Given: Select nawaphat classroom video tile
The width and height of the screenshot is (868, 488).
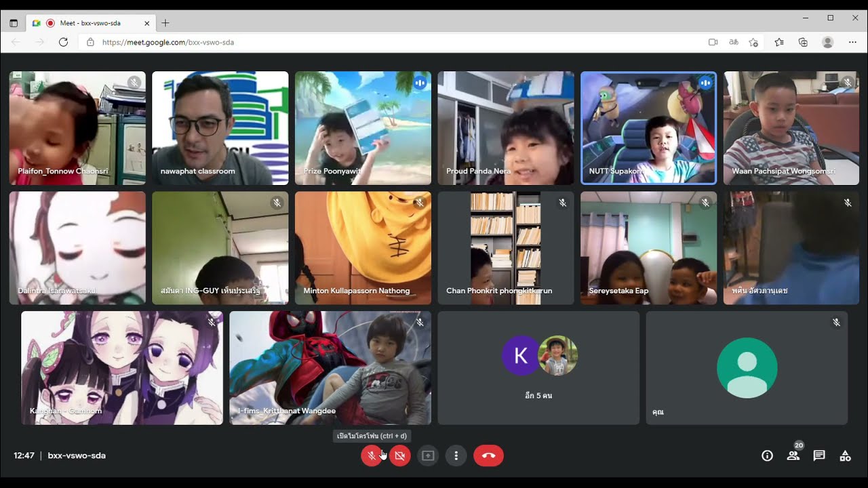Looking at the screenshot, I should tap(220, 128).
